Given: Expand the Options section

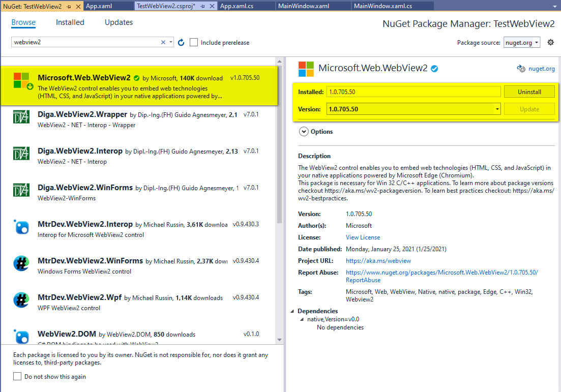Looking at the screenshot, I should coord(304,132).
